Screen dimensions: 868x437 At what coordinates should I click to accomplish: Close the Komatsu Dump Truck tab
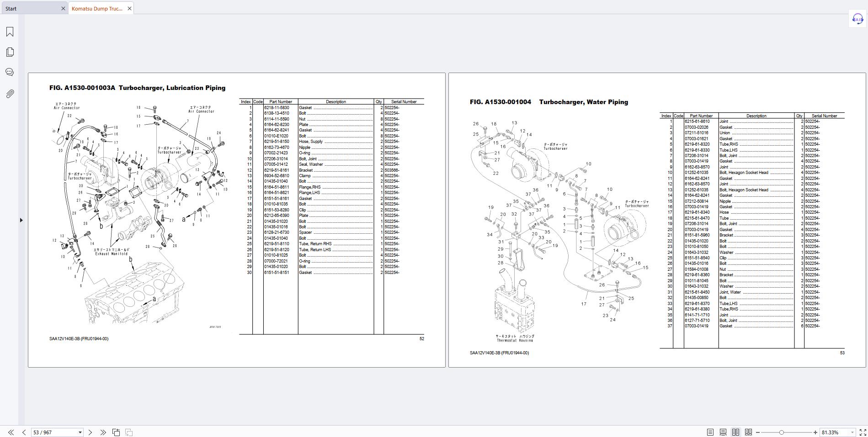129,9
